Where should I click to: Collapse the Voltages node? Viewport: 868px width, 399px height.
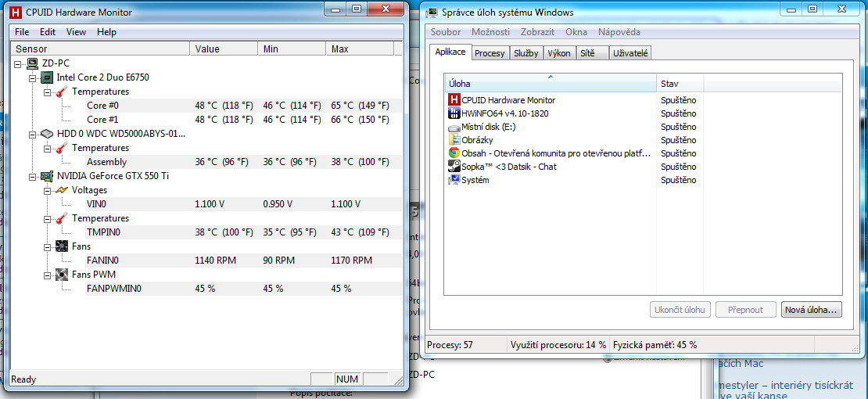(47, 191)
